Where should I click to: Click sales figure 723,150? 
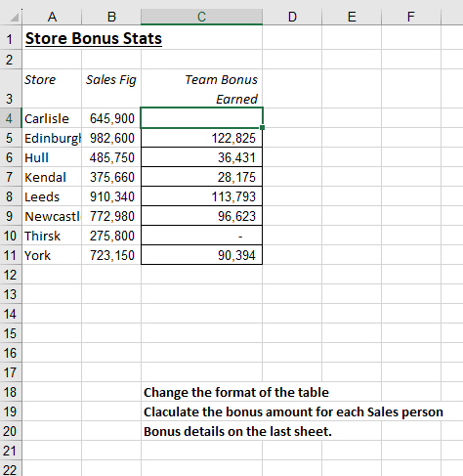pos(111,255)
